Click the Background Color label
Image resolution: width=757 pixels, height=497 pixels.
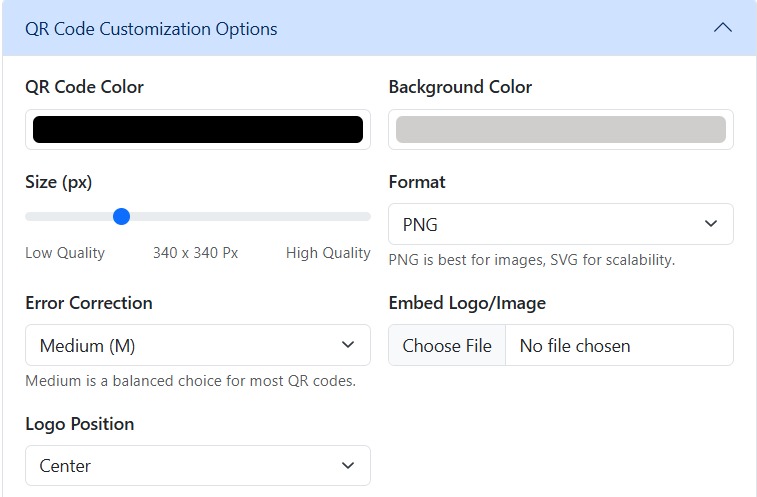tap(460, 87)
